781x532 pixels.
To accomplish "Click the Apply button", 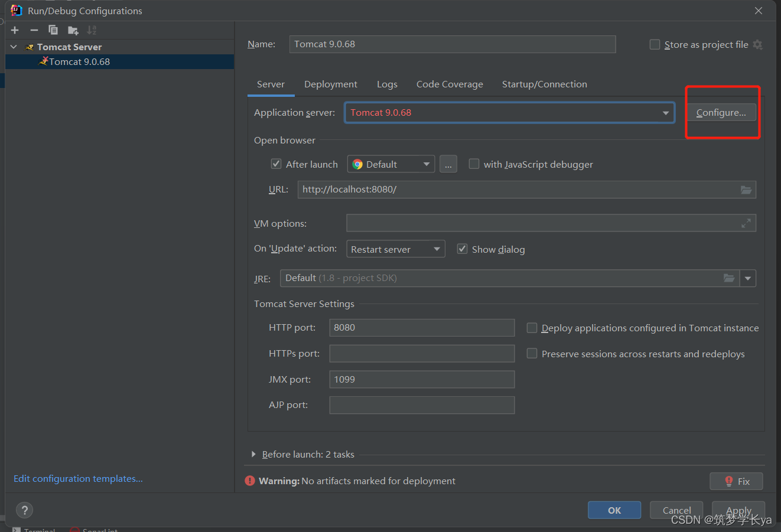I will coord(738,510).
